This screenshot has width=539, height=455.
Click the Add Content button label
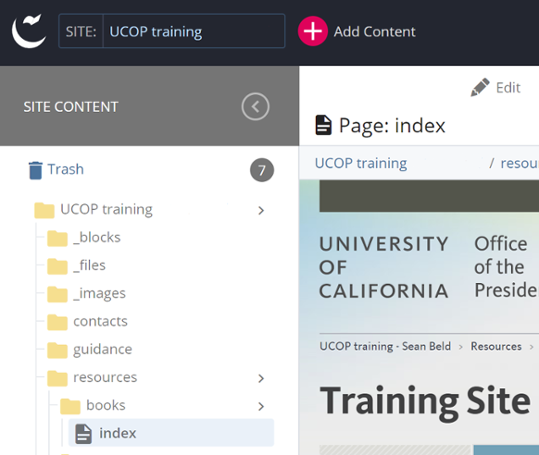[x=375, y=32]
